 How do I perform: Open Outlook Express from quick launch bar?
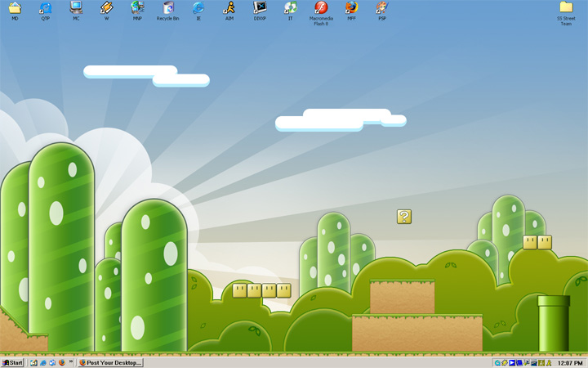coord(52,363)
